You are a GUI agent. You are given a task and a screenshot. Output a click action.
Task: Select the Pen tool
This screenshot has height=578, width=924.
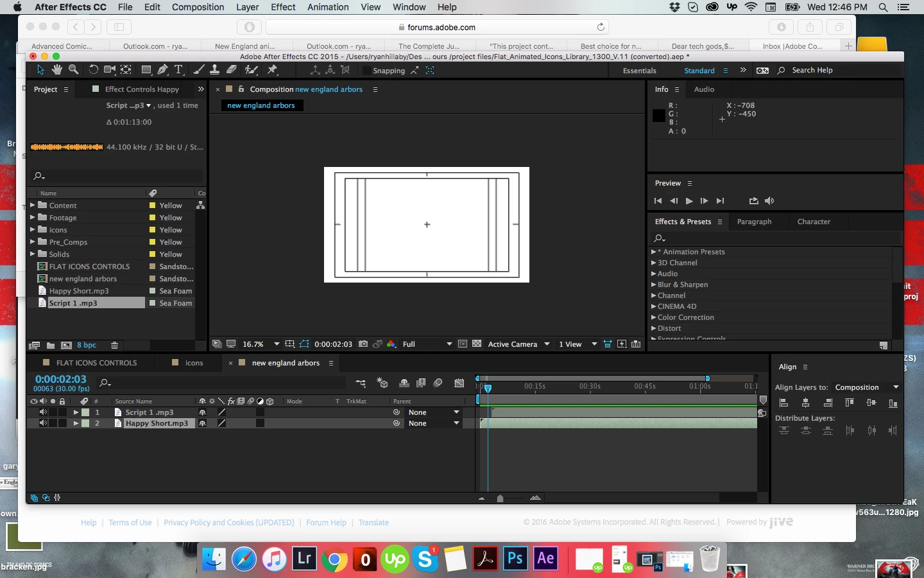pyautogui.click(x=163, y=69)
